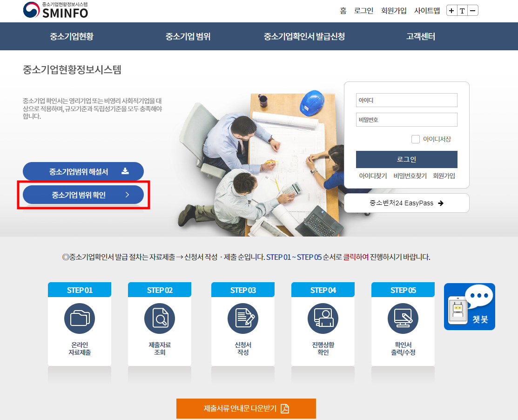Click the 신청서 작성 label
This screenshot has height=420, width=518.
point(243,349)
